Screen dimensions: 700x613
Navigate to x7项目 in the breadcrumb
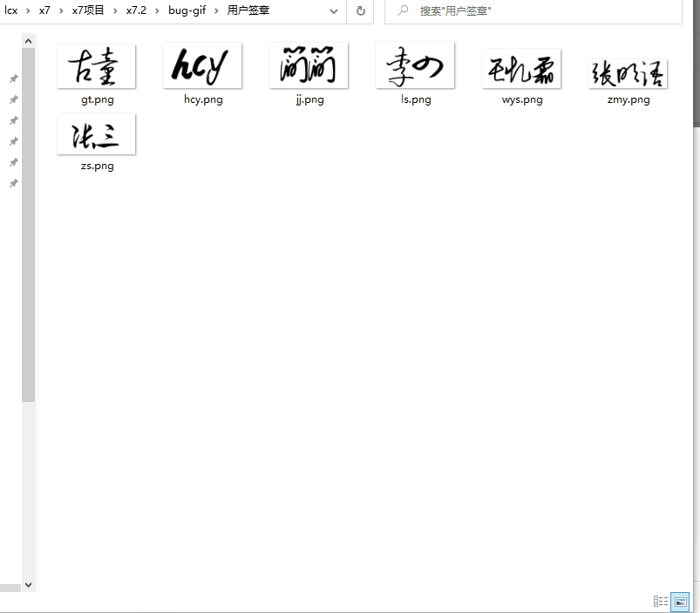(88, 10)
